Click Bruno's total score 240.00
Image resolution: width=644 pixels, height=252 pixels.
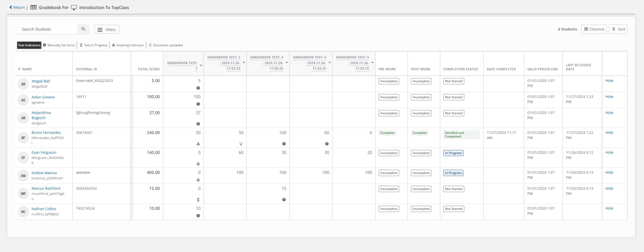point(153,133)
